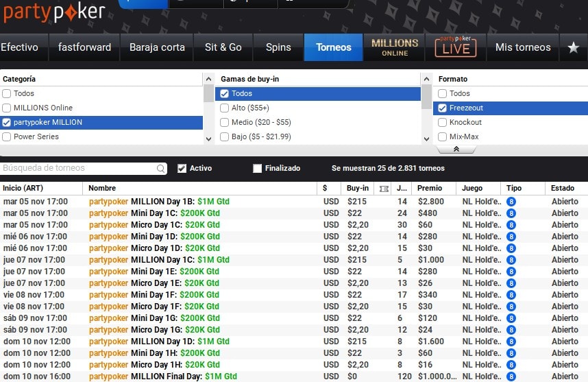Select Medio ($20 - $55) buy-in filter
The width and height of the screenshot is (588, 382).
pos(224,122)
